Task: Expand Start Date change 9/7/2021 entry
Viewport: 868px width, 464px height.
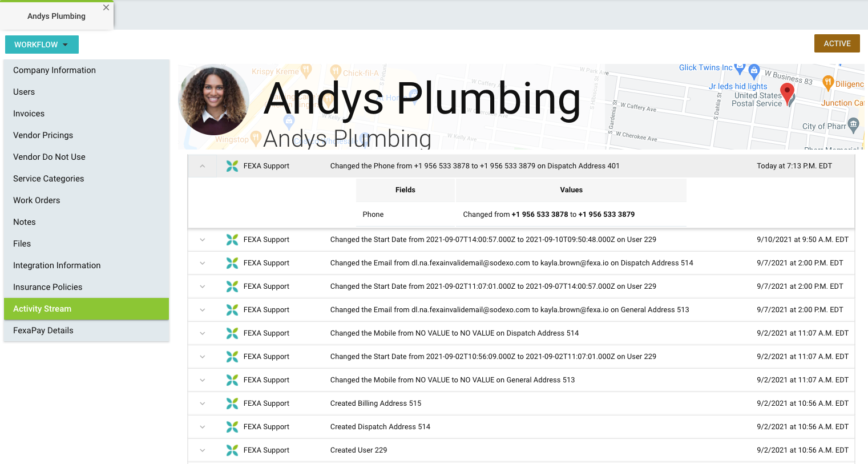Action: (203, 287)
